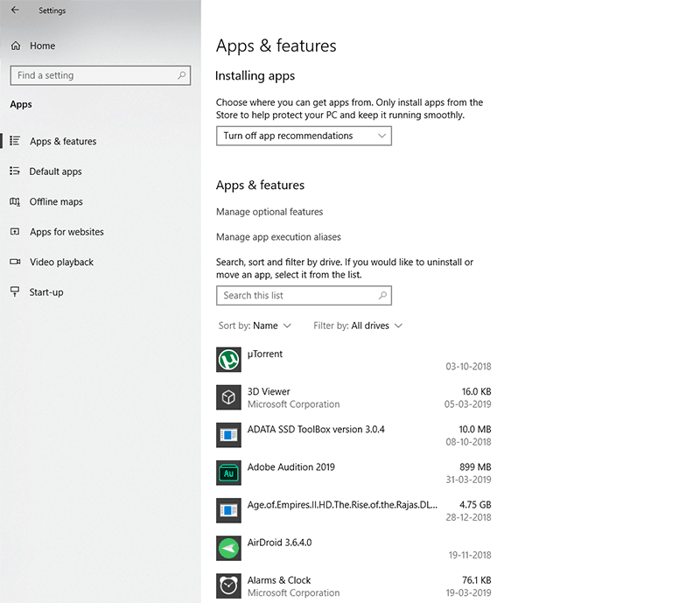Click Microsoft Corporation under Alarms & Clock
Viewport: 700px width, 603px height.
[294, 593]
